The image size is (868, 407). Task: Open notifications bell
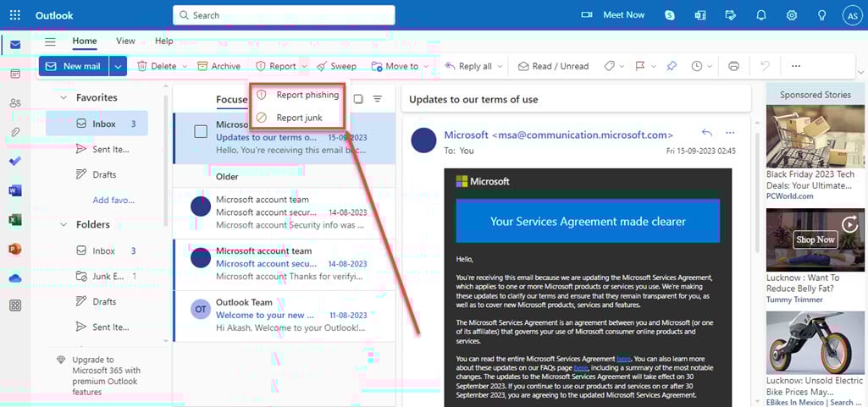[x=761, y=15]
